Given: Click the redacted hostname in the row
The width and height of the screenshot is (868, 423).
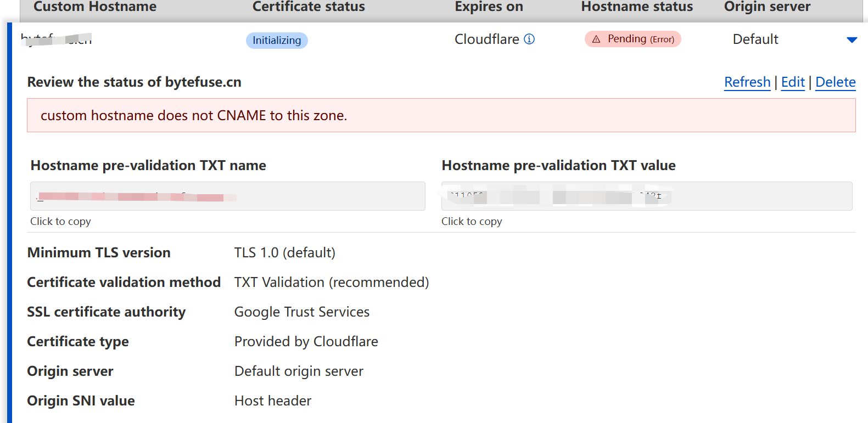Looking at the screenshot, I should click(57, 40).
